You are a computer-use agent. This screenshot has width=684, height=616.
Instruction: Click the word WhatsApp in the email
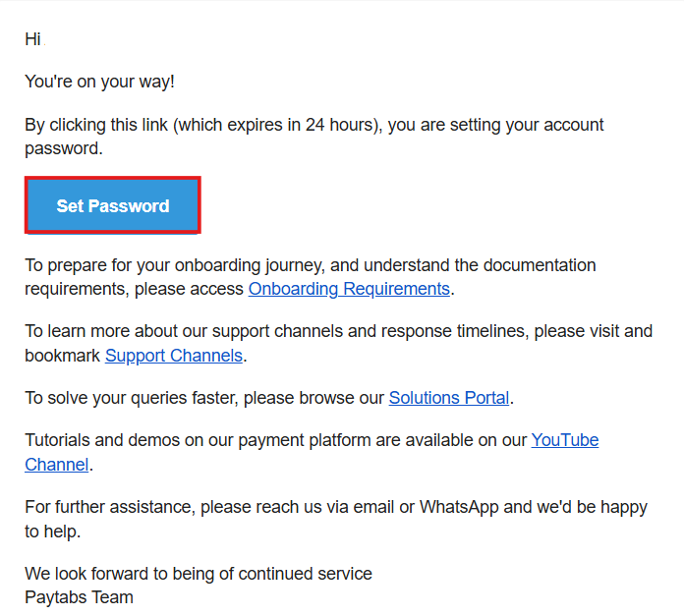(x=458, y=507)
